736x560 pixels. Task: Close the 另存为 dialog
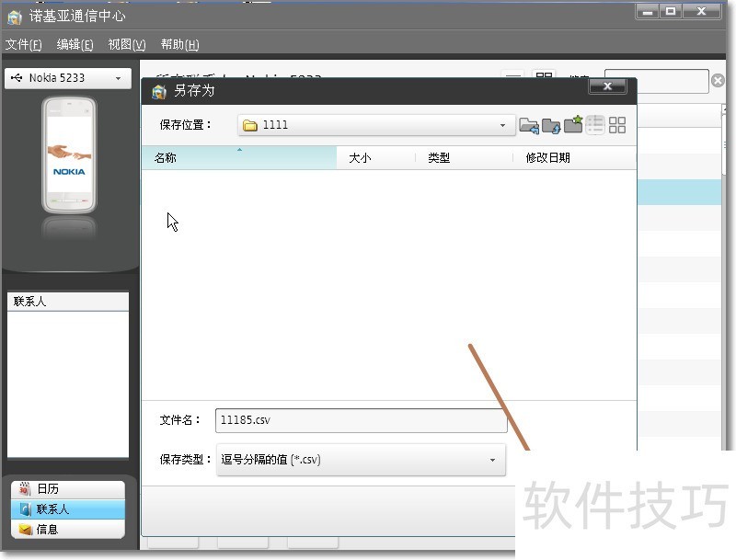click(x=608, y=86)
